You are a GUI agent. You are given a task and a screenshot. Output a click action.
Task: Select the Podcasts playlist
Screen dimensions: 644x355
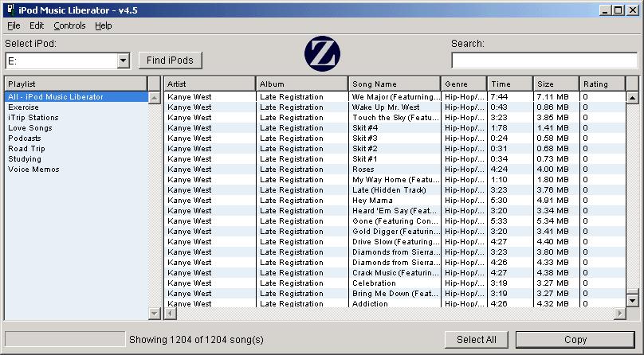coord(25,138)
